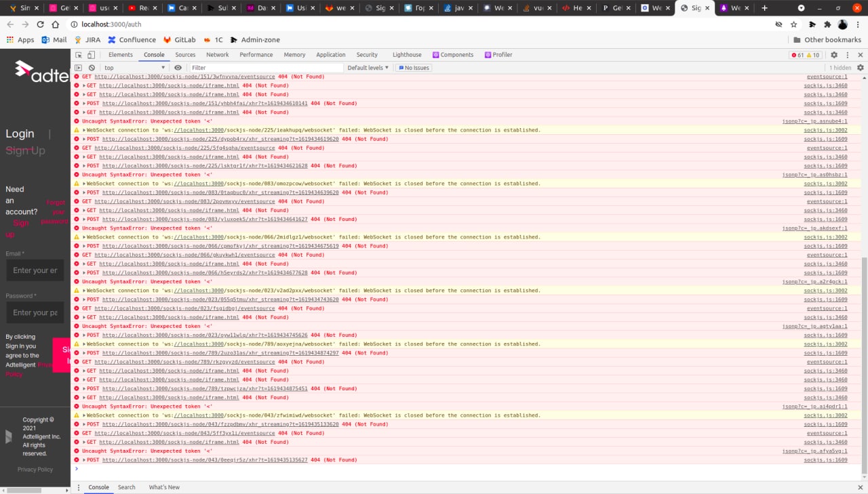Image resolution: width=868 pixels, height=494 pixels.
Task: Click the 61 errors counter
Action: 797,55
